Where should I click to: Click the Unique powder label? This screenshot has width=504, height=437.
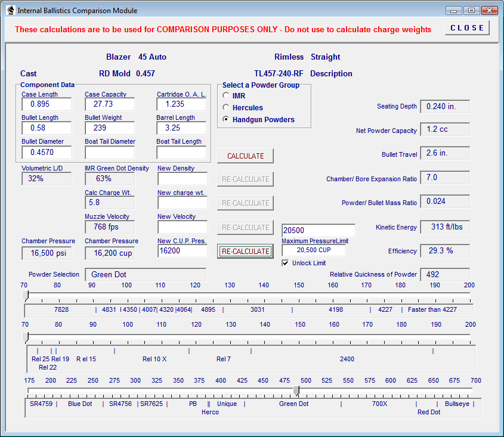pos(227,404)
